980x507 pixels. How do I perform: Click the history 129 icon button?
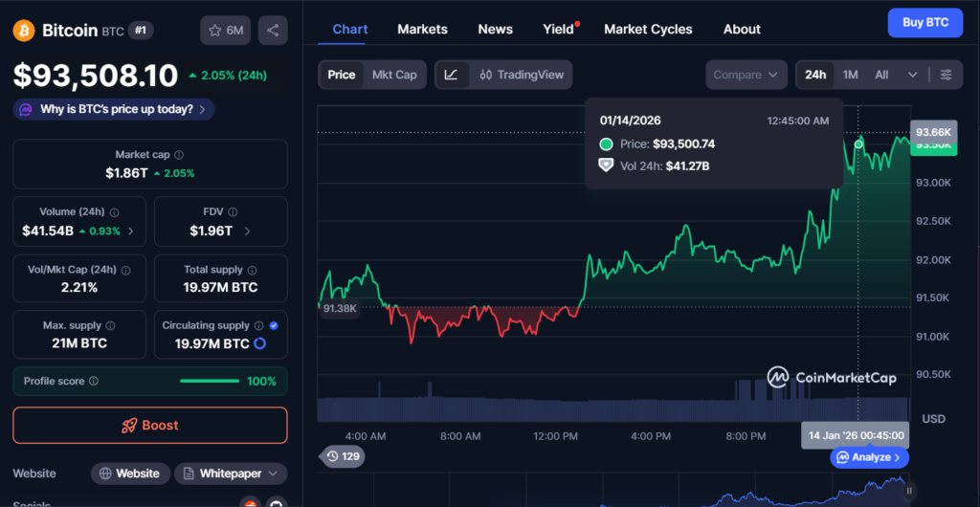(x=343, y=456)
